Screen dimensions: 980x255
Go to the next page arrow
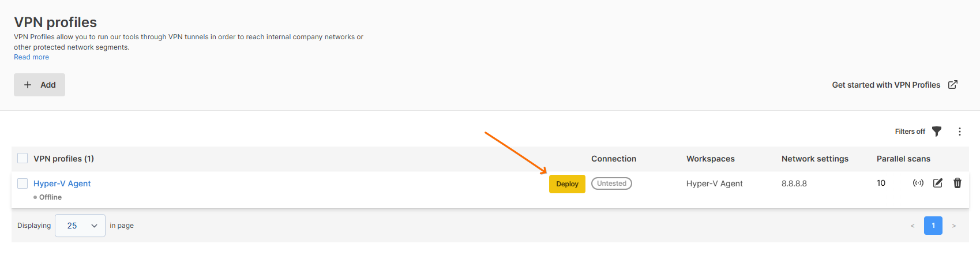pos(954,226)
